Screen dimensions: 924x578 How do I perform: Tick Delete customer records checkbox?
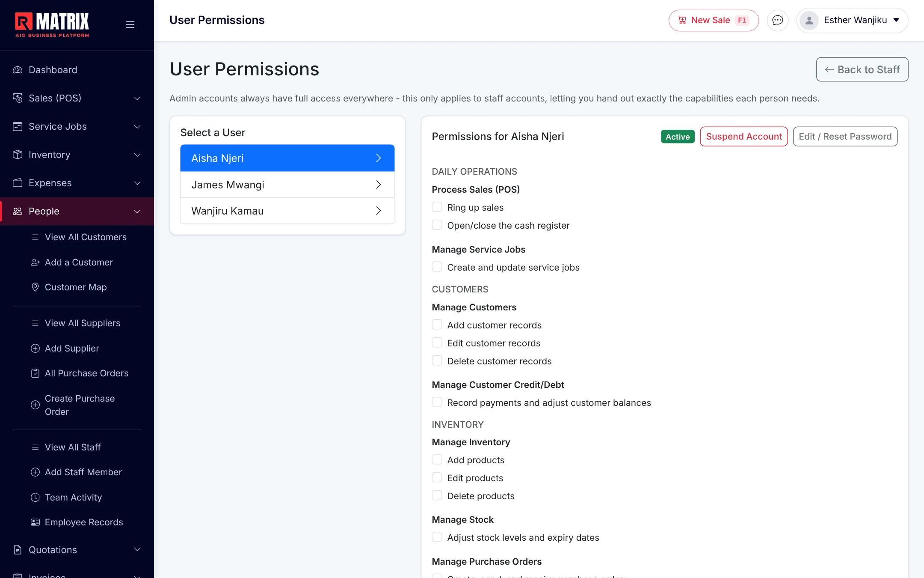click(x=437, y=361)
